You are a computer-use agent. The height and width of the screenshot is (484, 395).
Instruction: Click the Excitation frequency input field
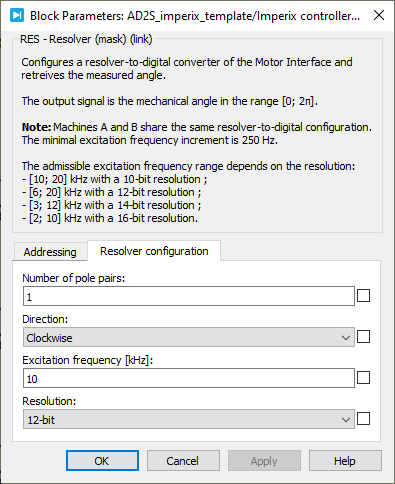click(189, 378)
